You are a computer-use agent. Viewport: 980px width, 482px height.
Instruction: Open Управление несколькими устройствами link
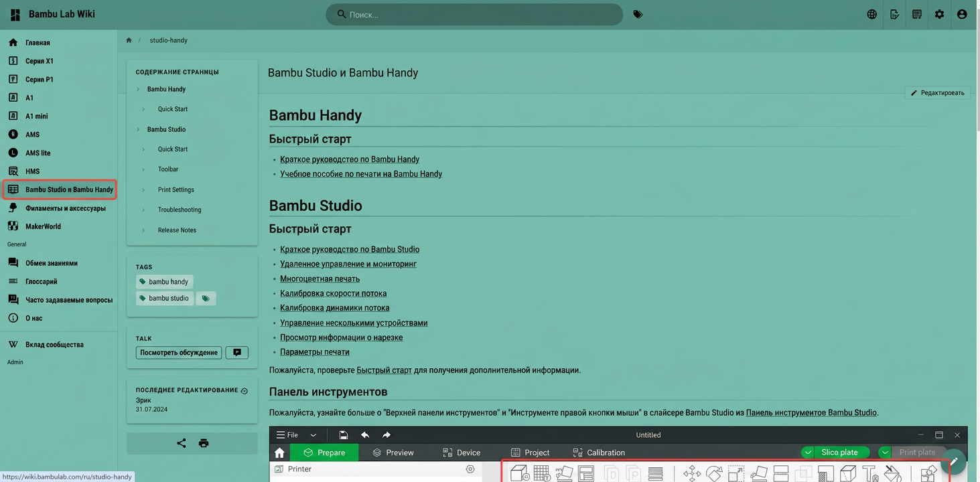pos(354,323)
